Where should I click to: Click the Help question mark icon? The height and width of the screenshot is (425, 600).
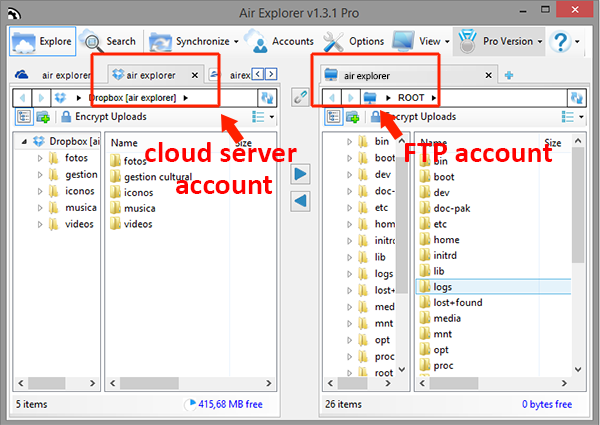coord(561,41)
